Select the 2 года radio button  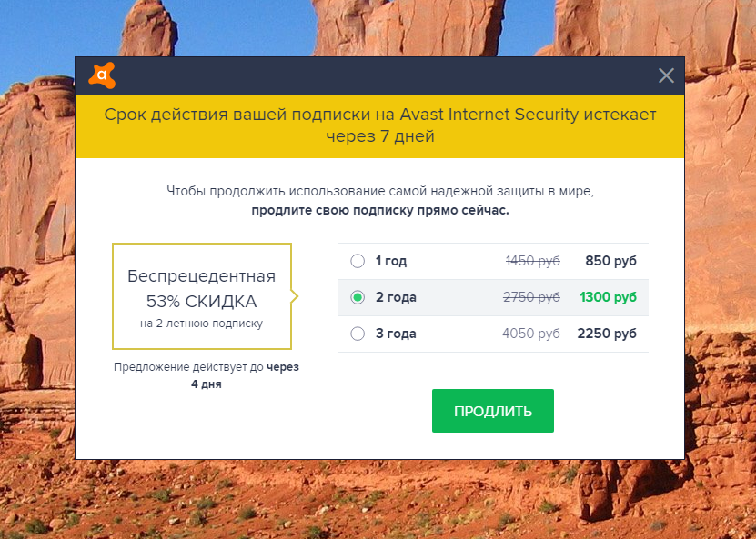pyautogui.click(x=358, y=297)
